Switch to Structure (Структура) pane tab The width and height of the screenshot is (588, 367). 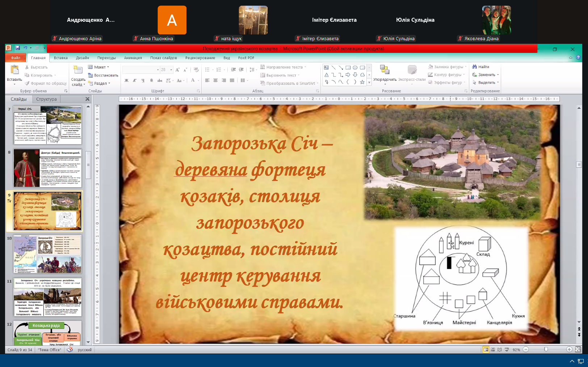(x=46, y=99)
